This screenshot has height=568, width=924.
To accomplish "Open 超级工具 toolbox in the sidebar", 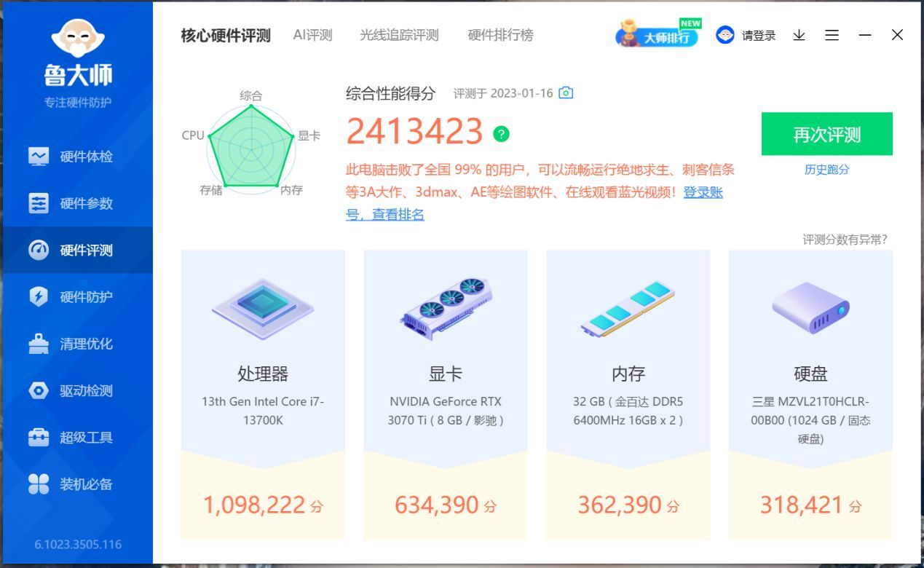I will (76, 438).
